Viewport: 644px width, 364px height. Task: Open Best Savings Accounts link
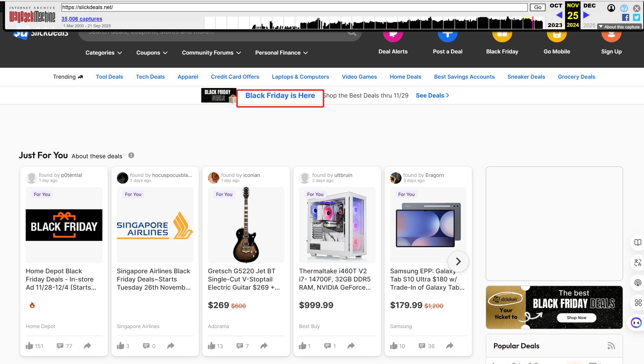464,77
